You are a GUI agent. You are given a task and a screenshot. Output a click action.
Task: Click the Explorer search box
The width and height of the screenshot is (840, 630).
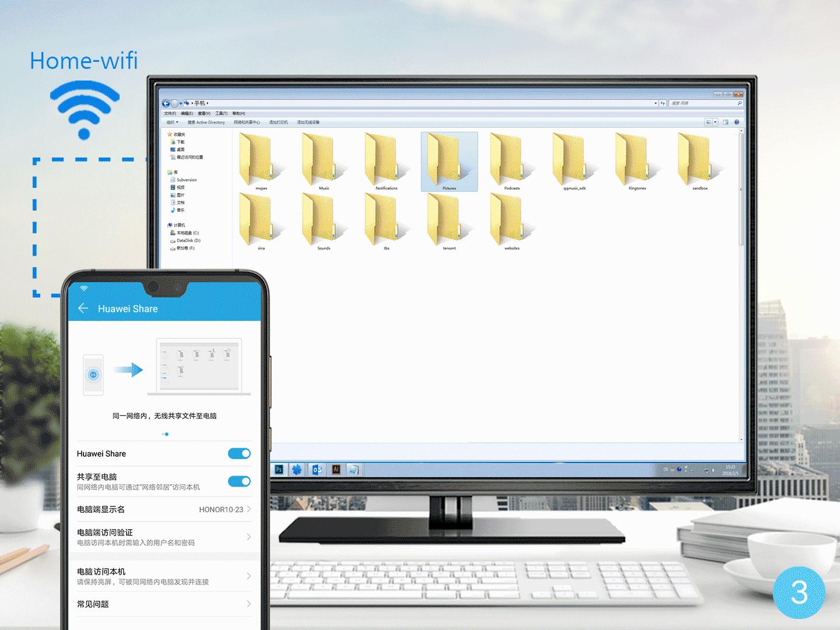tap(706, 103)
